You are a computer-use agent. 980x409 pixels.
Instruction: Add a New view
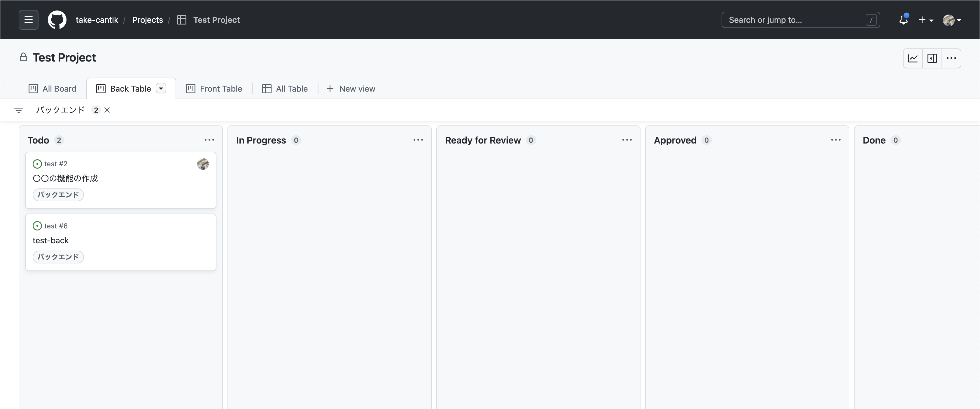coord(351,89)
